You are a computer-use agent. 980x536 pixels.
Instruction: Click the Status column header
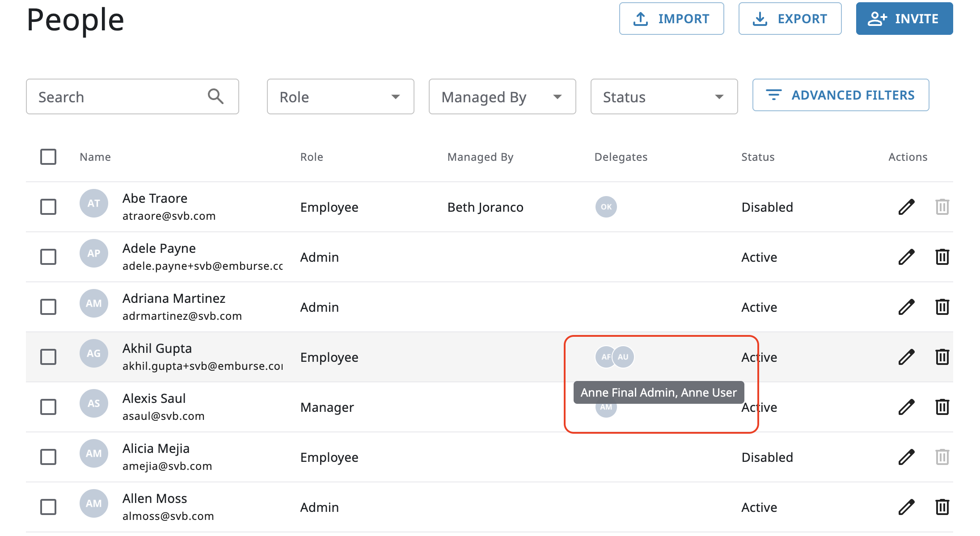[757, 157]
